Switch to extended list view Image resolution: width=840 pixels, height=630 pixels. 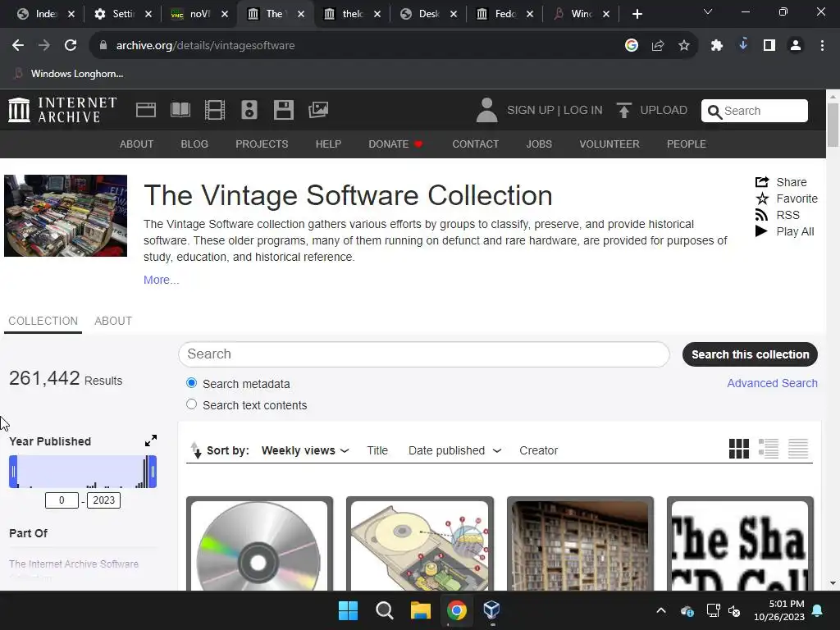click(768, 449)
